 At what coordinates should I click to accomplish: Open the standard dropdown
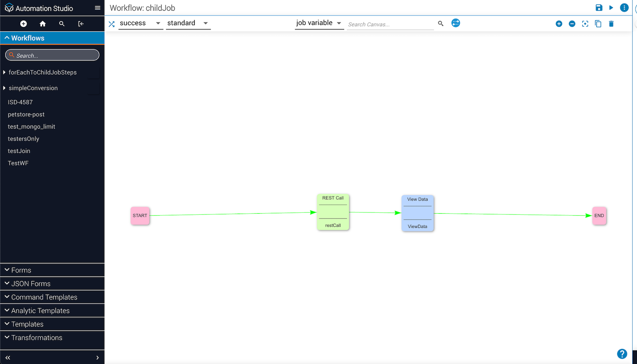pos(188,23)
